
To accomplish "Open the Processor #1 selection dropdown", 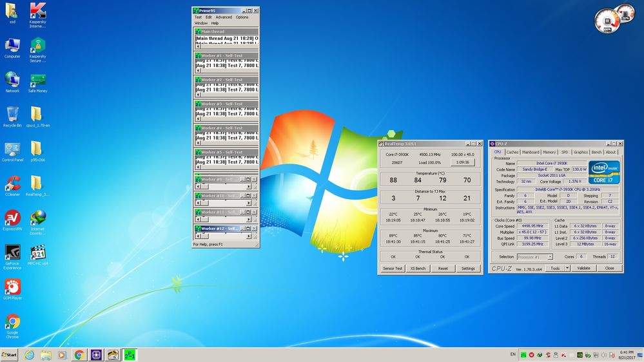I will (x=535, y=257).
